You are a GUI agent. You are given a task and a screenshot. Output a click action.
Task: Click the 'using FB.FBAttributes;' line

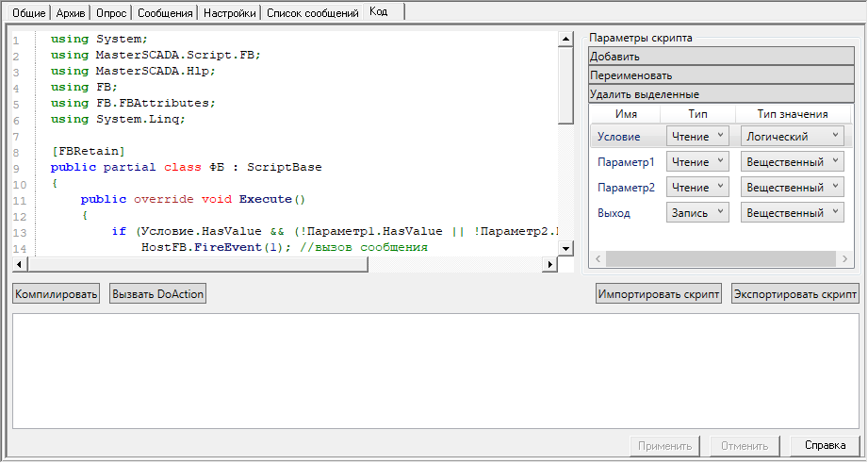(x=133, y=103)
